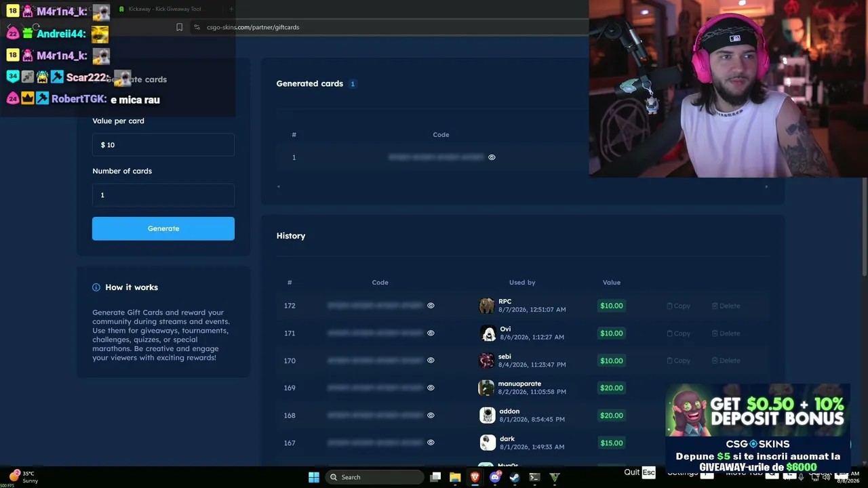Screen dimensions: 868x488
Task: Click the Code column header in History
Action: point(380,283)
